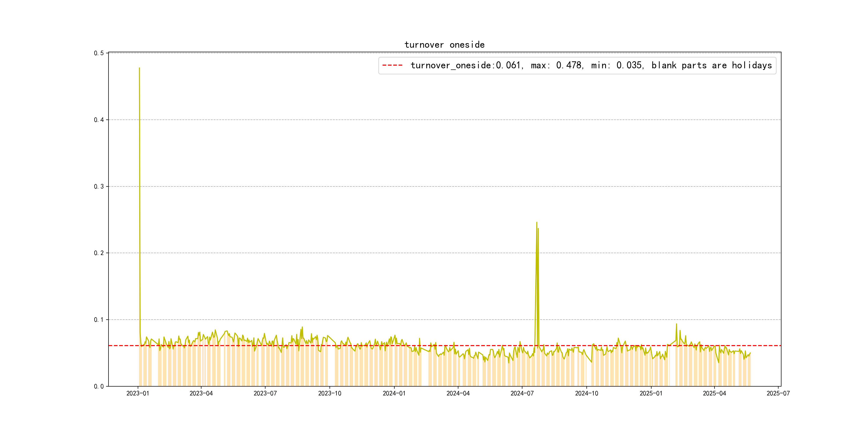Click the red dashed line sample in legend
Viewport: 868px width, 434px height.
tap(392, 65)
